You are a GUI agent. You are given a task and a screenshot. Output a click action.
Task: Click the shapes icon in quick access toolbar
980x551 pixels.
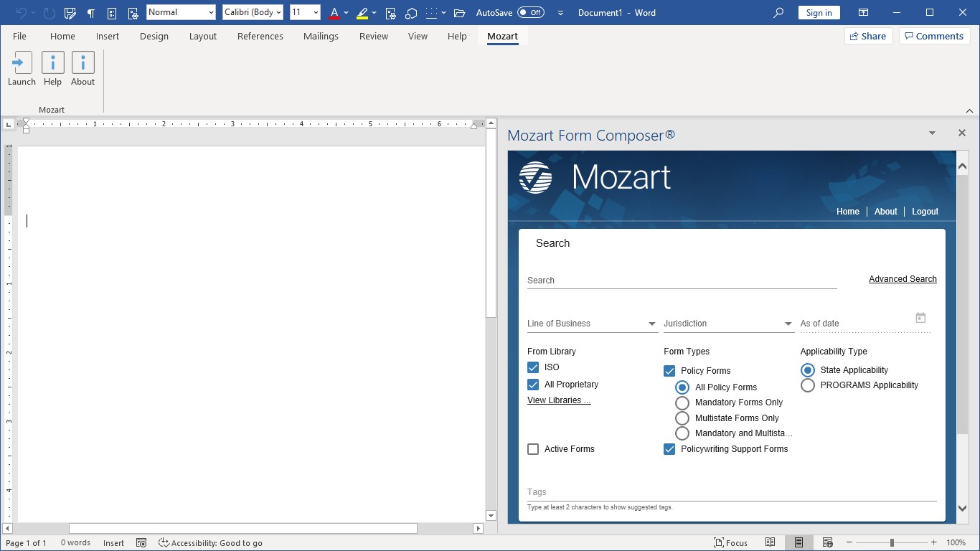(x=411, y=13)
